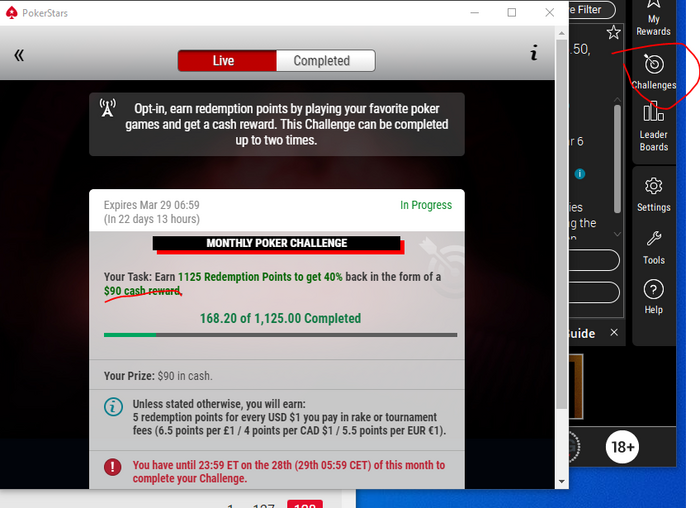The image size is (700, 508).
Task: Maximize the PokerStars challenge window
Action: 512,12
